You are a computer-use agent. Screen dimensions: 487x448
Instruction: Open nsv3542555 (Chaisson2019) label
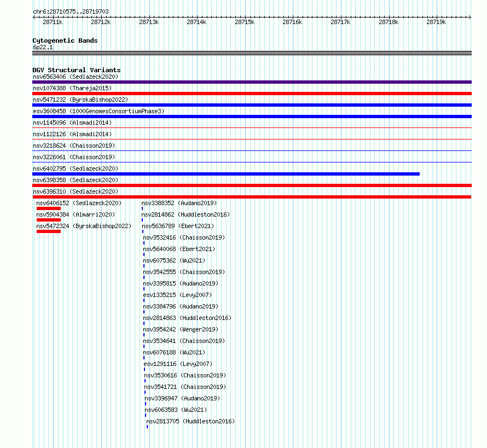click(184, 272)
